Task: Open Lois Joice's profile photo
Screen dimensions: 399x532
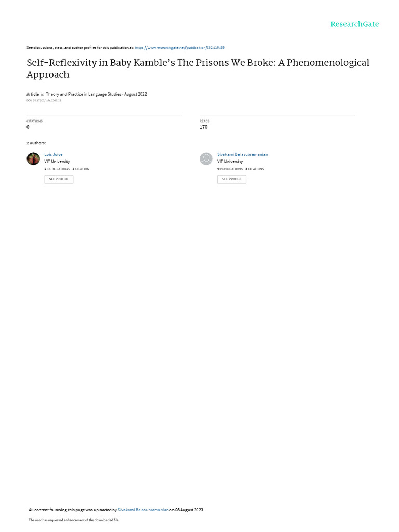Action: 33,158
